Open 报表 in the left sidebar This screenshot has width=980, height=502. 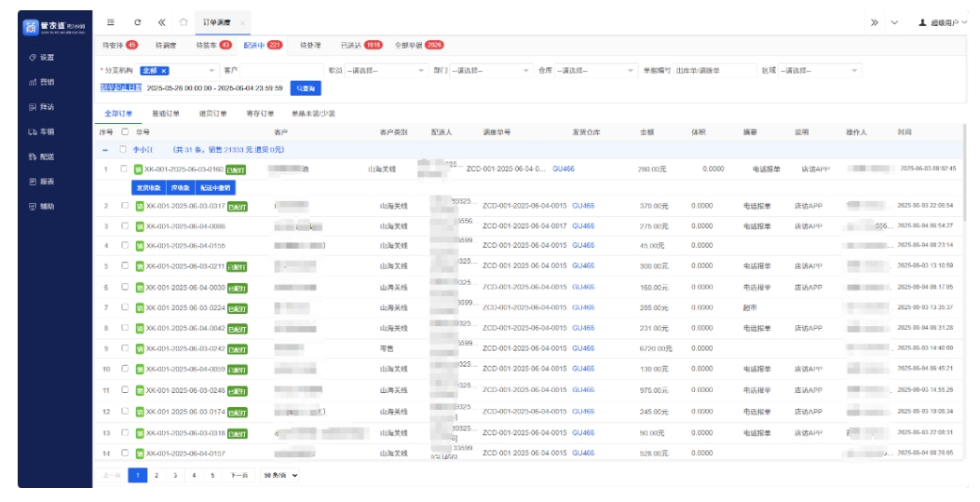pyautogui.click(x=42, y=182)
